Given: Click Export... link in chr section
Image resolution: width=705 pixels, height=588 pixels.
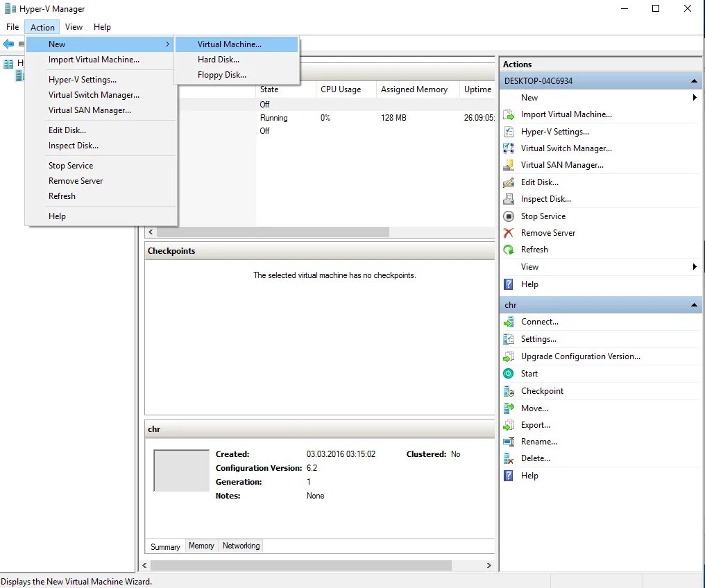Looking at the screenshot, I should (x=536, y=425).
